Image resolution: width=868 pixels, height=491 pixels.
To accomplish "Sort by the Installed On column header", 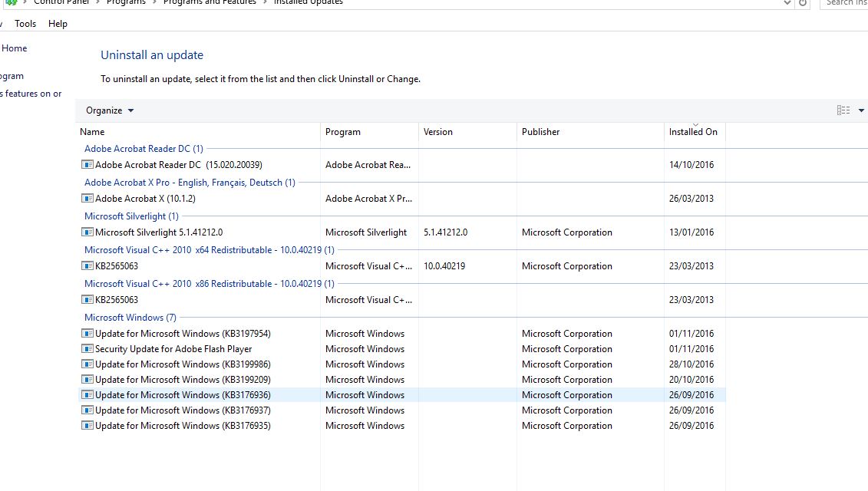I will [695, 132].
